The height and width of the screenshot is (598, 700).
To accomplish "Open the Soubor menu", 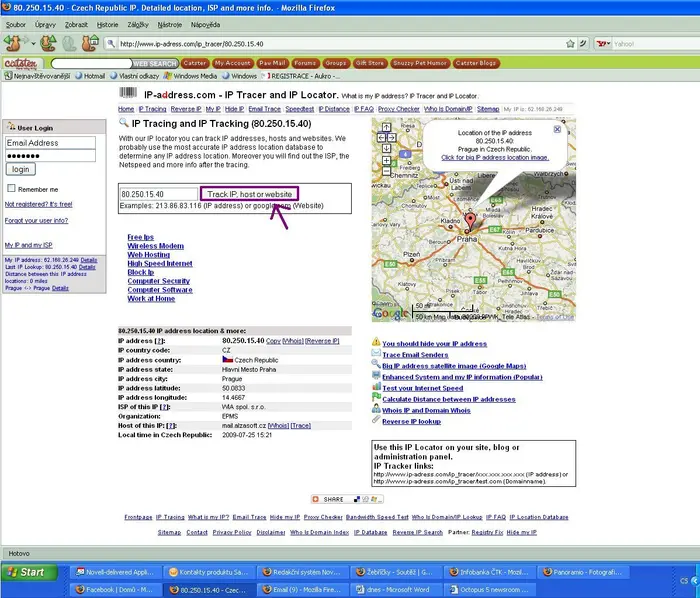I will 16,25.
